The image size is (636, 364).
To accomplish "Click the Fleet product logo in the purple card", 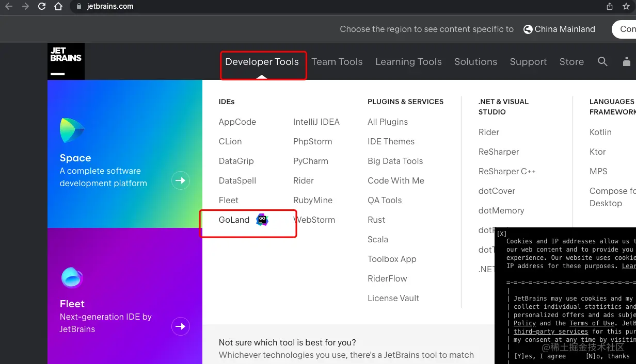I will [x=72, y=278].
